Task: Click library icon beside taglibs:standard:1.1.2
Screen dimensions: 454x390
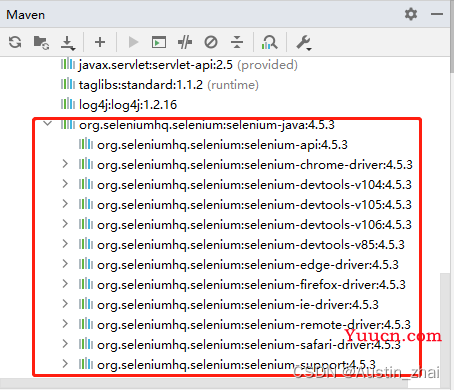Action: (x=68, y=84)
